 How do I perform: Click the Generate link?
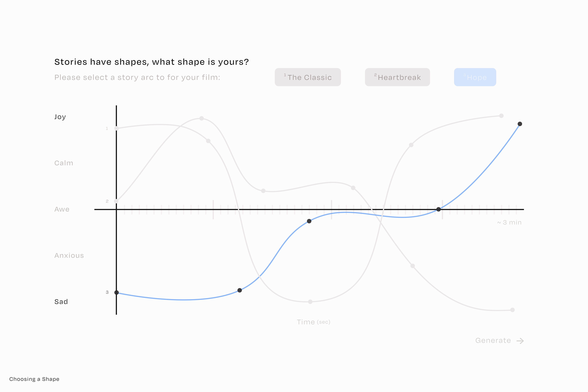[493, 340]
